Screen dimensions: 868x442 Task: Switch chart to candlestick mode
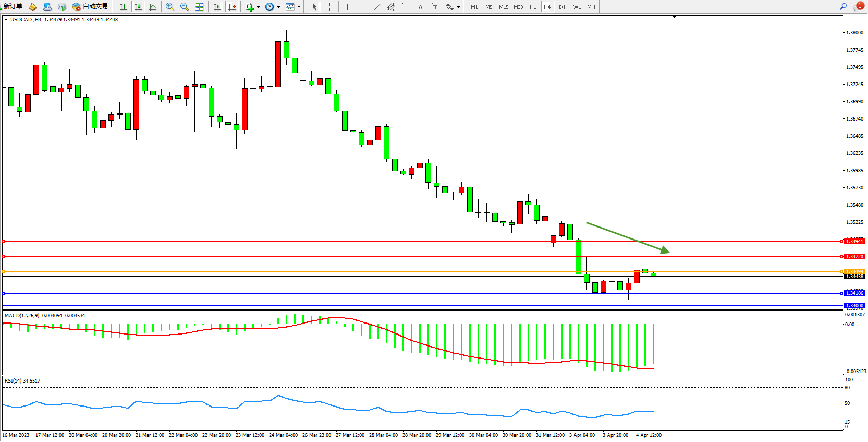point(138,7)
